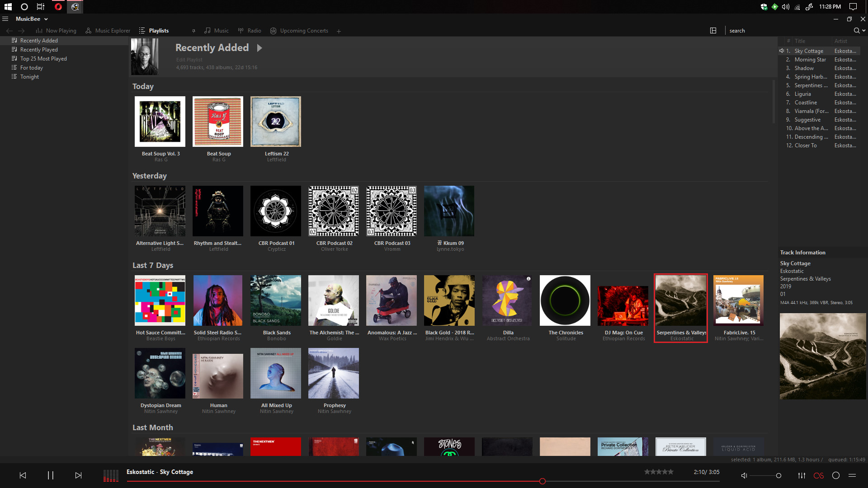Click the spectrum visualizer icon
Screen dimensions: 868x488
coord(111,476)
